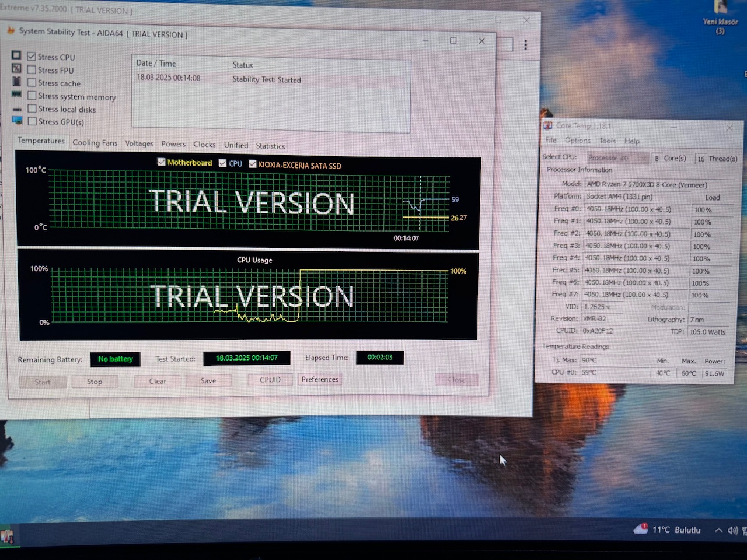This screenshot has height=560, width=747.
Task: Open the File menu in Core Temp
Action: 551,140
